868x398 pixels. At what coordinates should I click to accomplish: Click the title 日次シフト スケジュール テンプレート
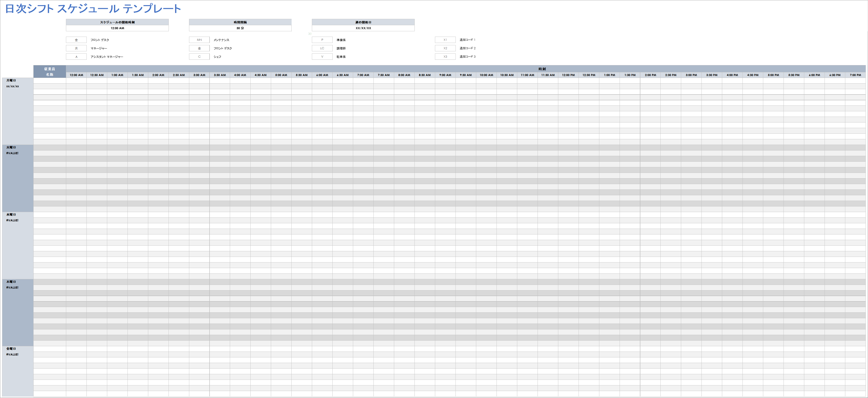pos(93,8)
